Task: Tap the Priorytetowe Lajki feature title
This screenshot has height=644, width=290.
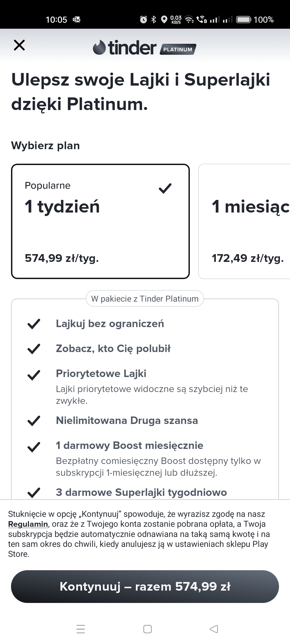Action: (x=101, y=374)
